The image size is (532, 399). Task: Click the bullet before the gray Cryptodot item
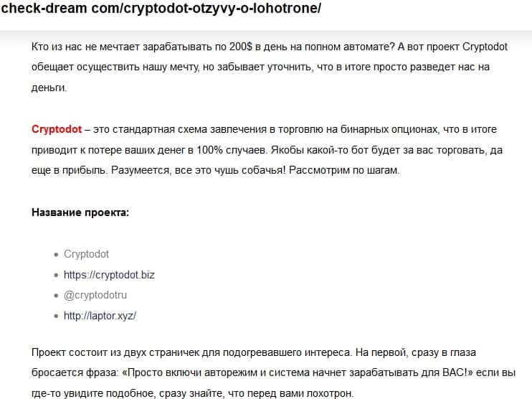click(57, 255)
